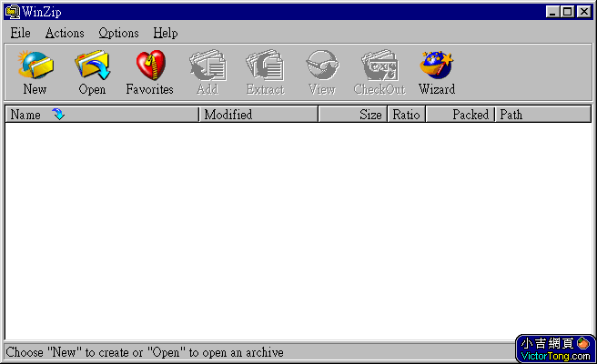This screenshot has height=364, width=597.
Task: Open the Actions menu
Action: [x=65, y=33]
